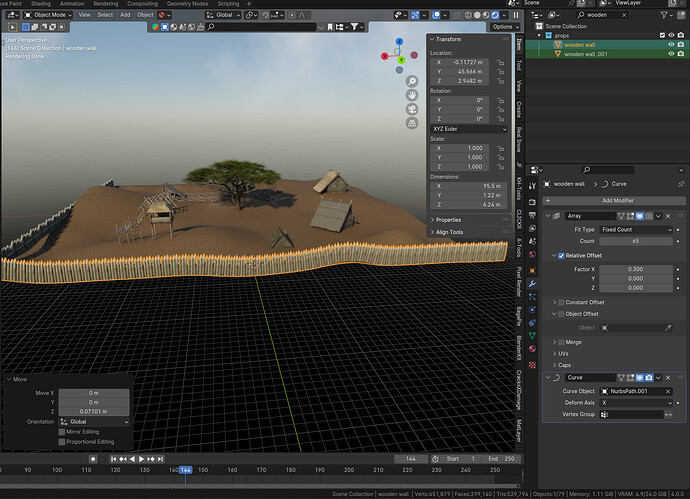
Task: Click the Add Modifier button
Action: (x=613, y=201)
